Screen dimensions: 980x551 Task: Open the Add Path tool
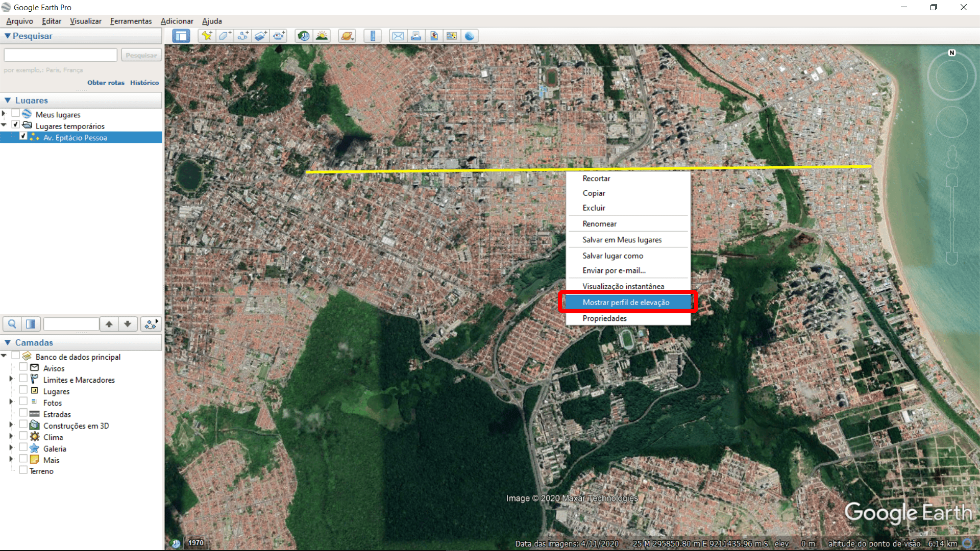point(243,36)
